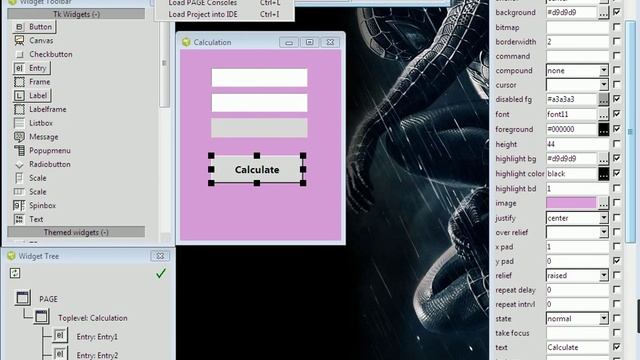Click the Entry2 node icon in tree

tap(60, 353)
